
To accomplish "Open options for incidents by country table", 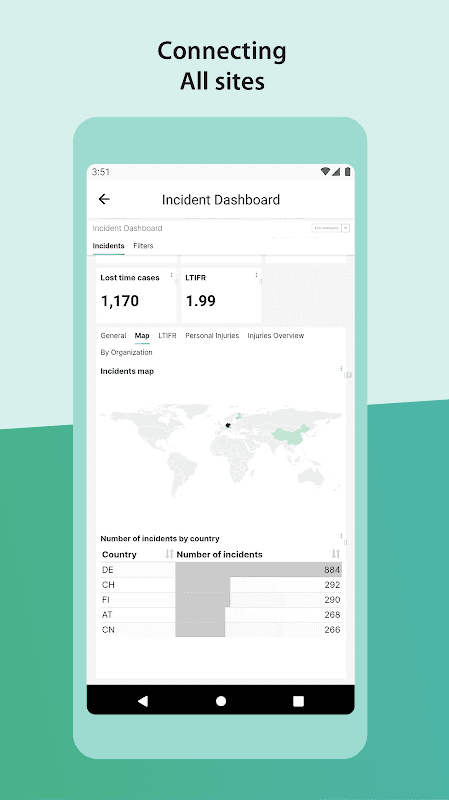I will pos(341,536).
